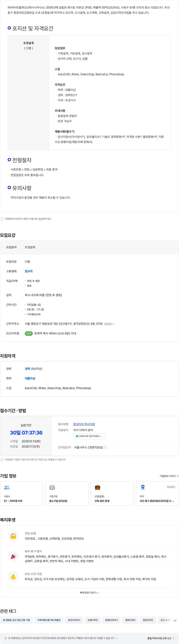Click the 휴무·휴가·행사 party icon
The width and height of the screenshot is (179, 644).
(x=13, y=556)
